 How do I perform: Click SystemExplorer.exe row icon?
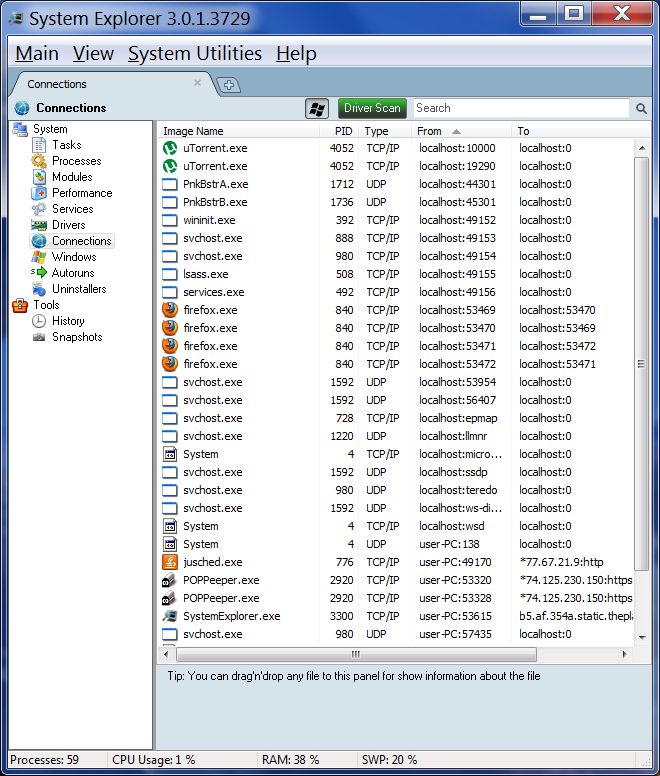tap(170, 616)
